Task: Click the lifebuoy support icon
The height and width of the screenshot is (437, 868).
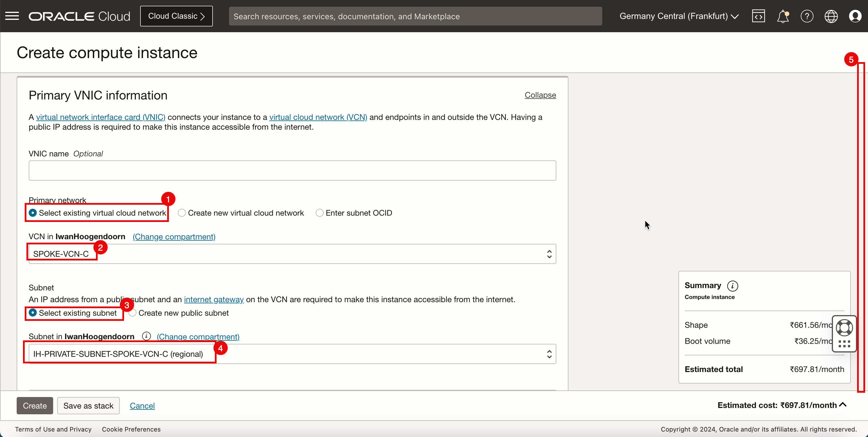Action: pos(844,327)
